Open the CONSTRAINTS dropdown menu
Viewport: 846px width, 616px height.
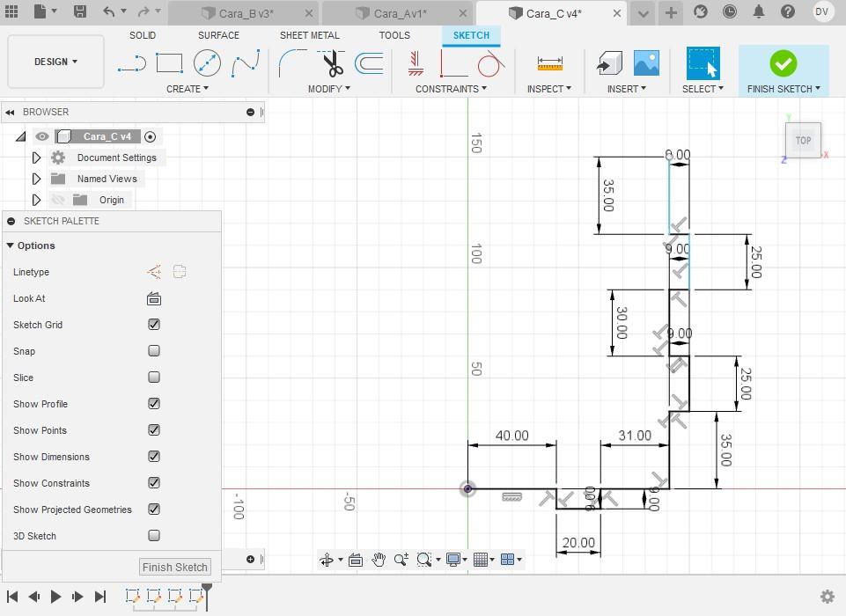coord(451,89)
